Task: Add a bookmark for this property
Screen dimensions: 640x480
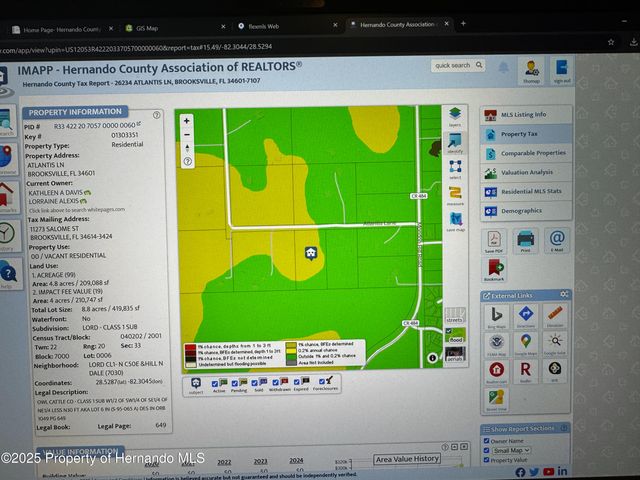Action: pos(494,270)
